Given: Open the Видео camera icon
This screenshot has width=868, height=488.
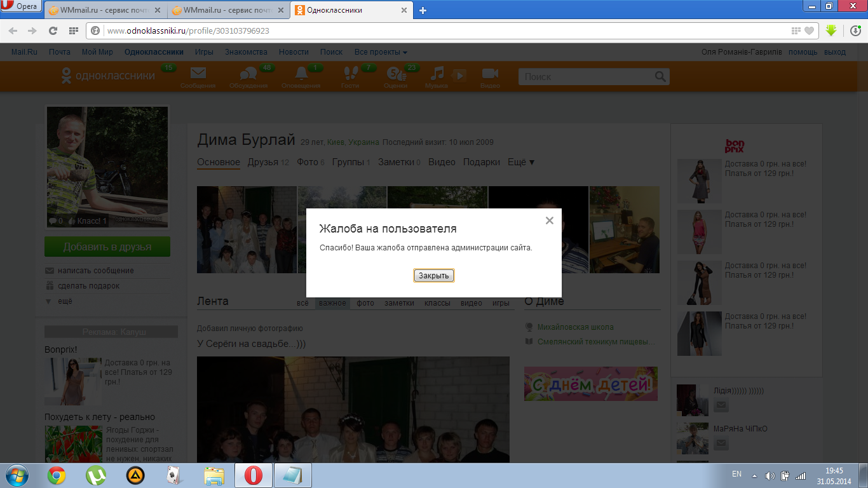Looking at the screenshot, I should (490, 74).
